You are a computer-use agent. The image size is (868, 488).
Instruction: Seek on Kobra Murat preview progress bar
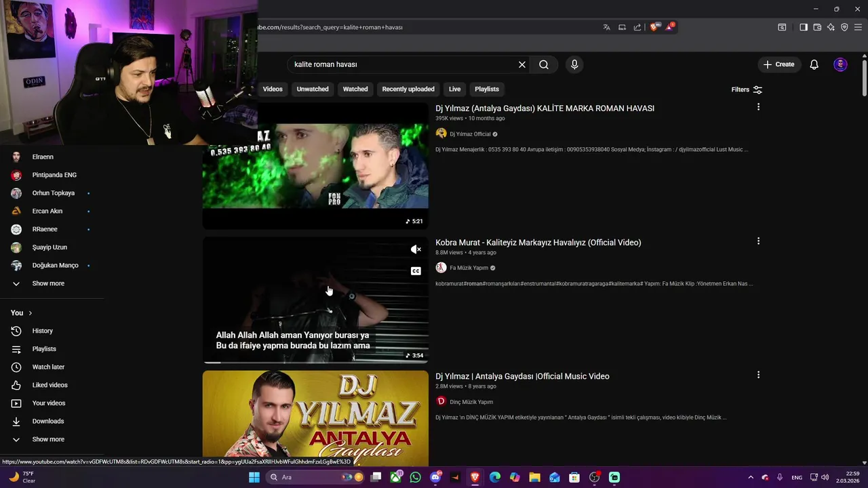(x=315, y=362)
